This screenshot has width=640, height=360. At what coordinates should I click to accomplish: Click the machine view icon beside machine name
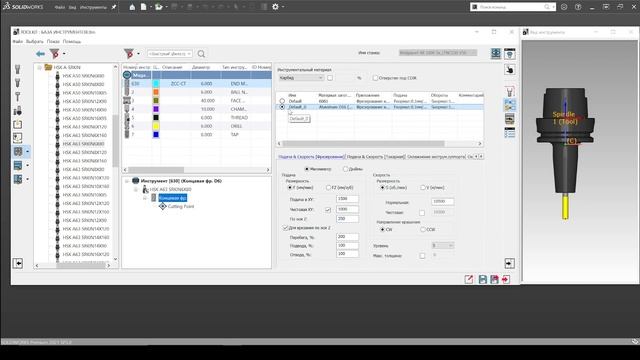point(496,53)
